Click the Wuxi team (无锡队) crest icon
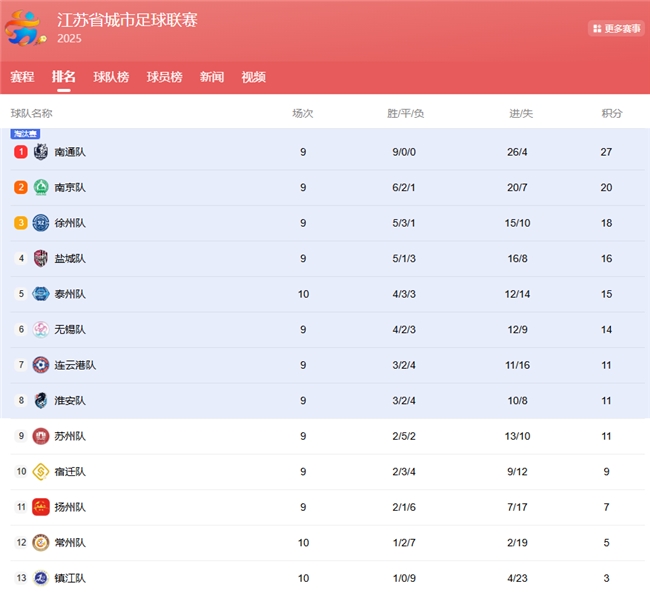The image size is (650, 595). (x=41, y=329)
